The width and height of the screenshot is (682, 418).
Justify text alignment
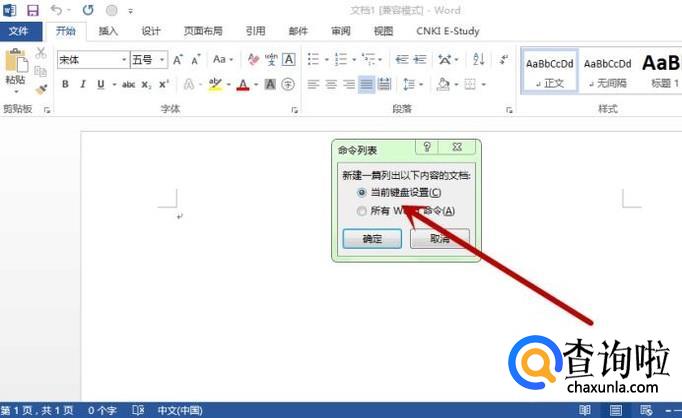(x=367, y=84)
